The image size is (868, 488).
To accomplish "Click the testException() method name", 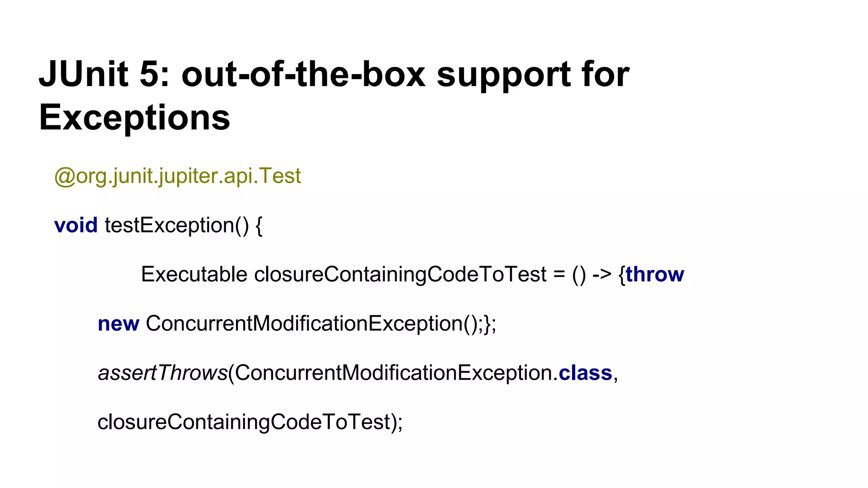I will click(x=177, y=225).
